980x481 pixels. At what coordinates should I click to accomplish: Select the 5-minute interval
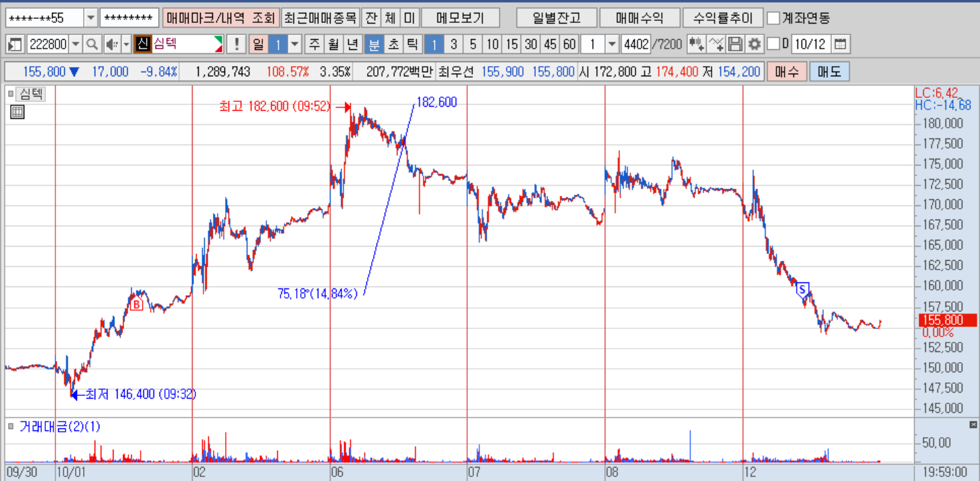tap(473, 45)
